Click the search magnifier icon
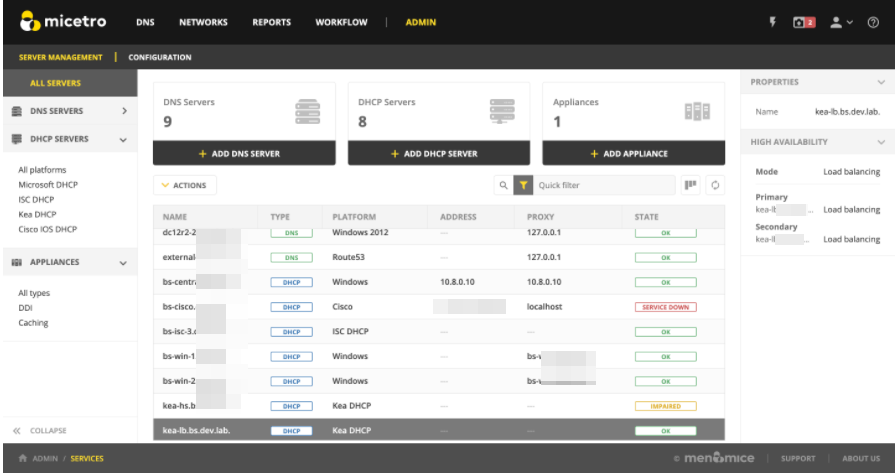Viewport: 896px width, 476px height. (x=503, y=185)
